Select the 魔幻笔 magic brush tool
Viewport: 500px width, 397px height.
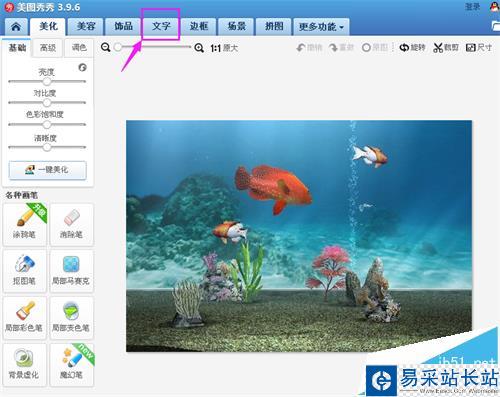pyautogui.click(x=71, y=365)
